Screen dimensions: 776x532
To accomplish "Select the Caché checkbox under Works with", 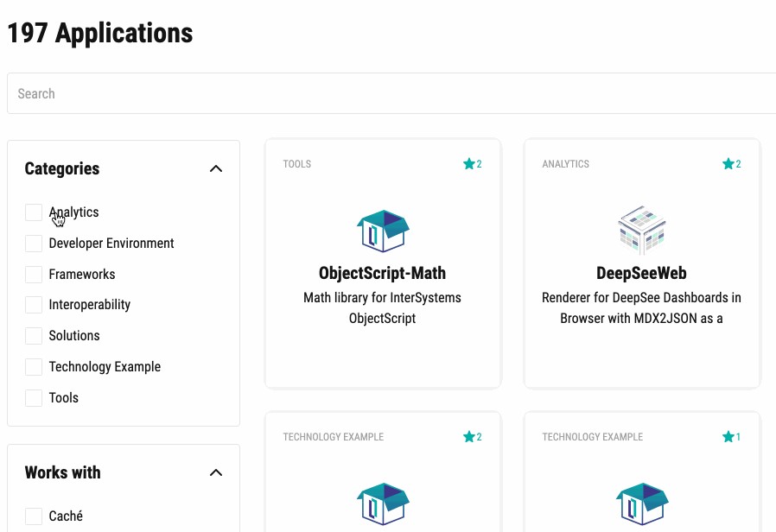I will click(34, 516).
